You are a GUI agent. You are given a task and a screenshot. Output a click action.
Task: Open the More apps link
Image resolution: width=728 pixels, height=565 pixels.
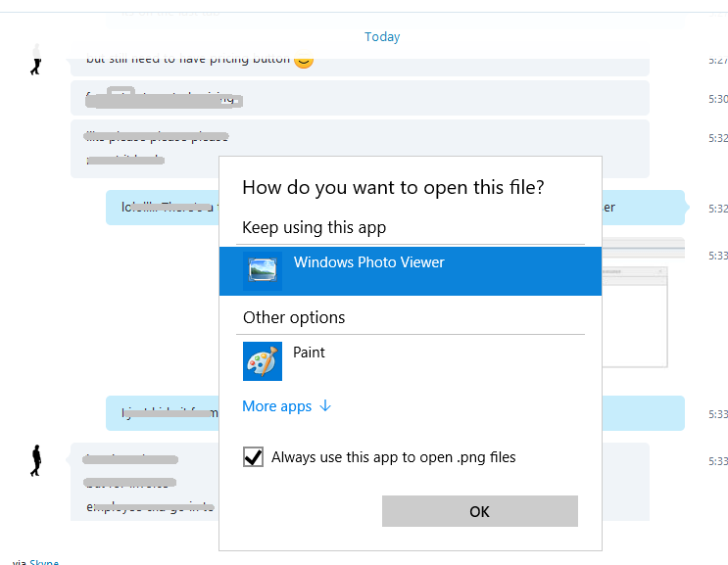tap(276, 406)
